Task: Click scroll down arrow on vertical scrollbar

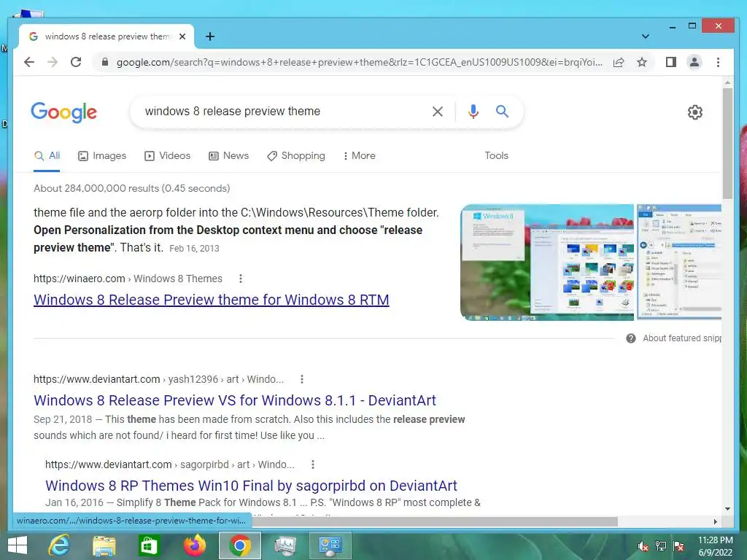Action: point(727,508)
